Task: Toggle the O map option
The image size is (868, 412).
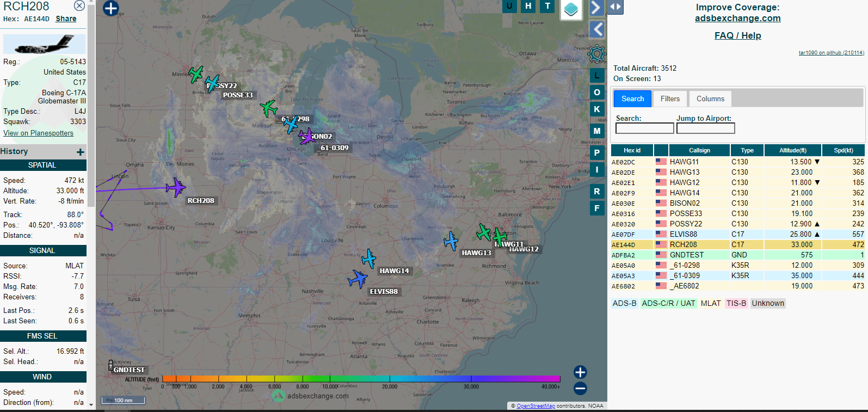Action: pos(597,93)
